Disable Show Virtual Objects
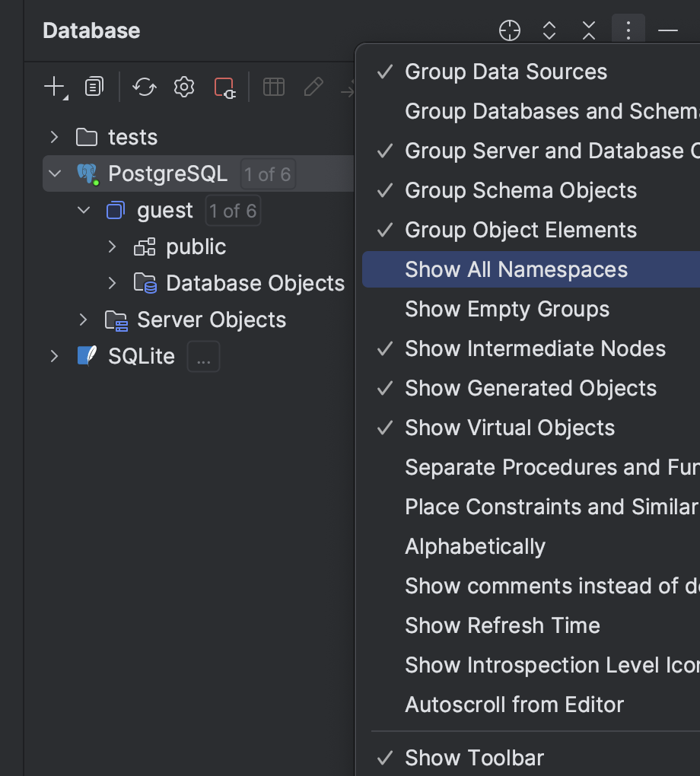 510,428
